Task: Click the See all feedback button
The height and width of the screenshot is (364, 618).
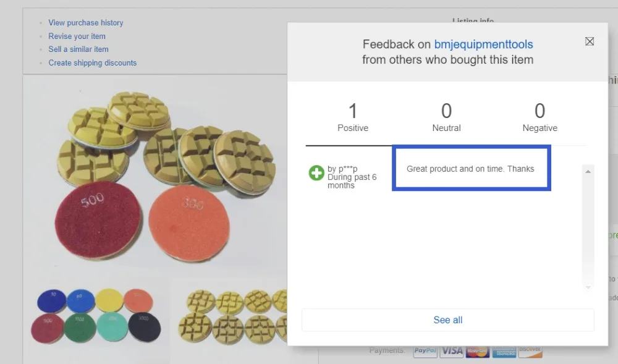Action: tap(447, 320)
